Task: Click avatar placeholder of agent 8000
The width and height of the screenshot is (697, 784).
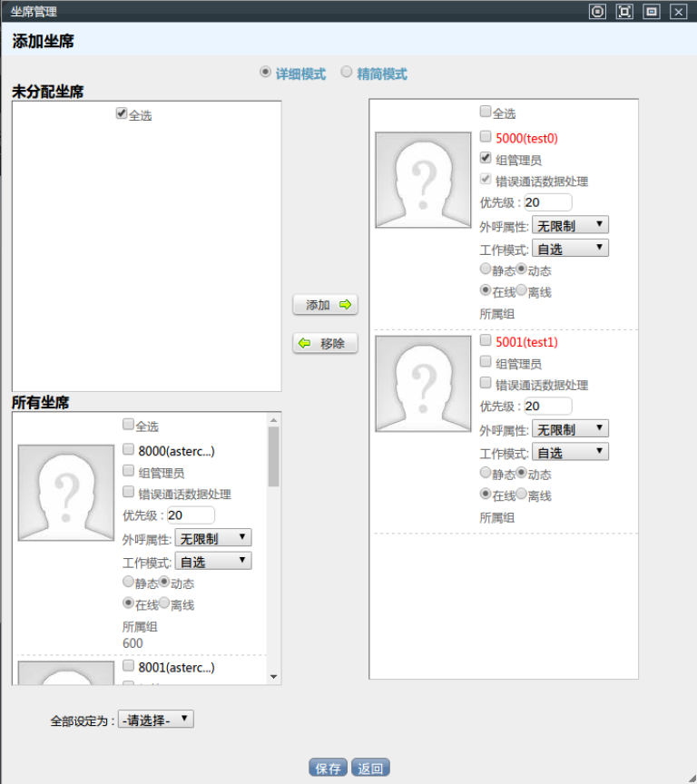Action: tap(66, 493)
